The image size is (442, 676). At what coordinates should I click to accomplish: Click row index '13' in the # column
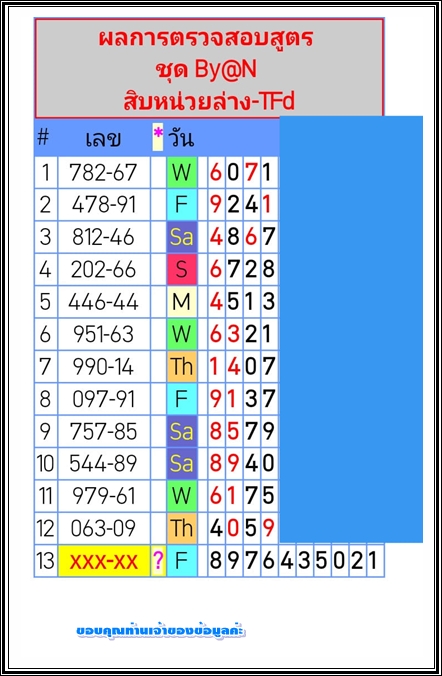[x=46, y=561]
